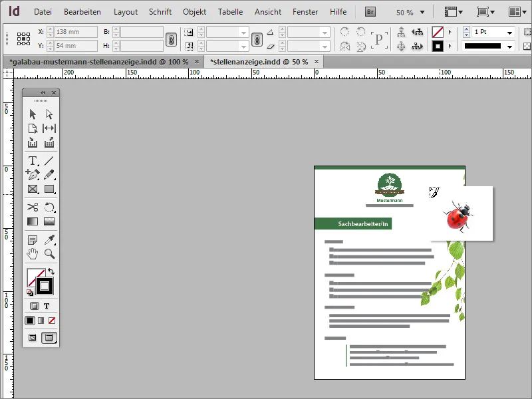
Task: Select the Note tool
Action: [33, 240]
